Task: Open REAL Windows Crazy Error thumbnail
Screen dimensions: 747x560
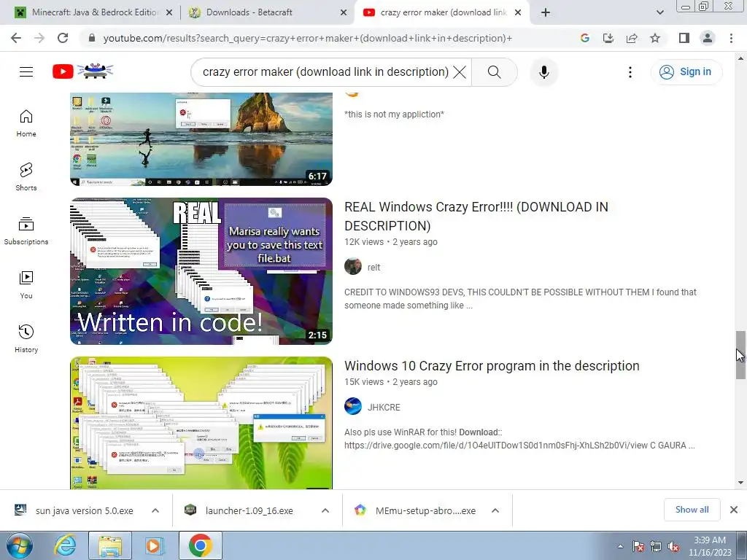Action: [x=201, y=271]
